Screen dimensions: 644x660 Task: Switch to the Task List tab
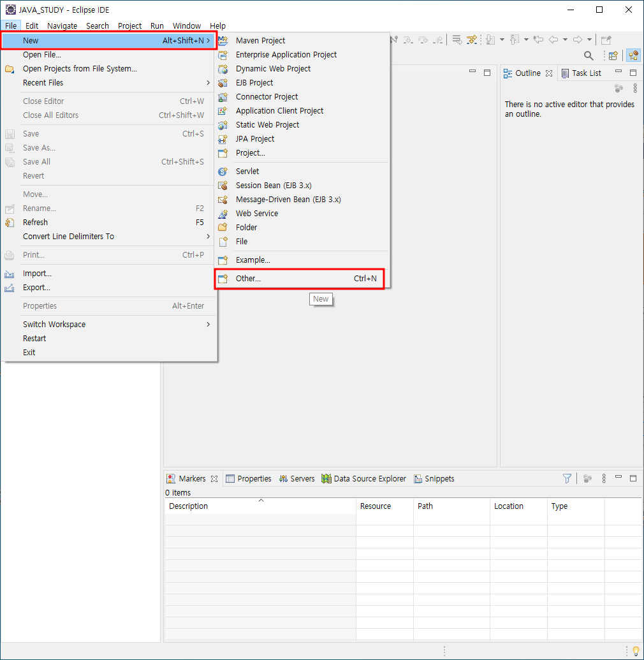tap(582, 73)
